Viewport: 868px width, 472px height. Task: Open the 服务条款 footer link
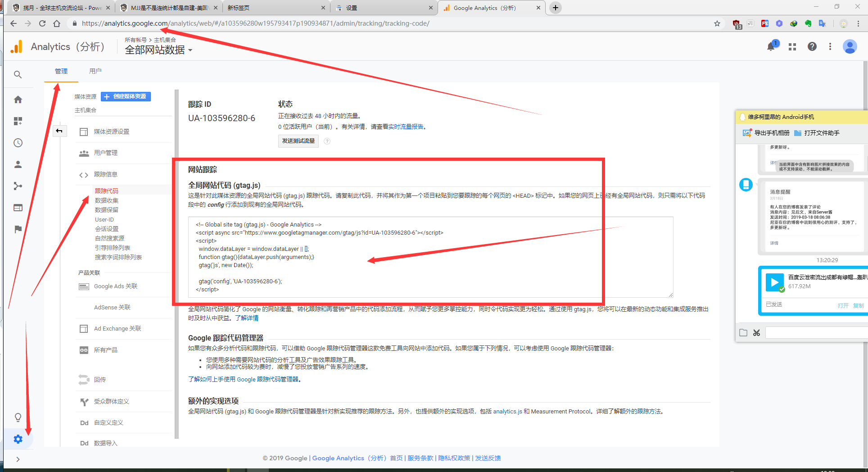420,458
